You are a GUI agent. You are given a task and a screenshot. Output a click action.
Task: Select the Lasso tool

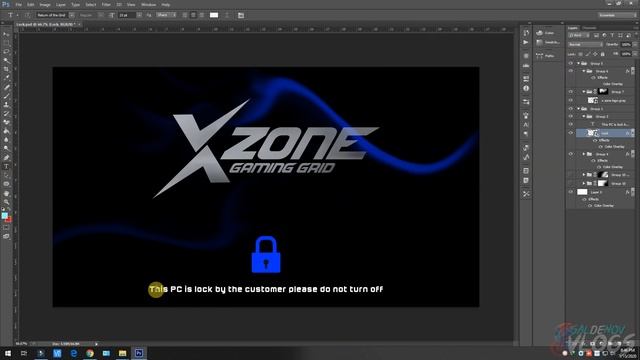(7, 52)
